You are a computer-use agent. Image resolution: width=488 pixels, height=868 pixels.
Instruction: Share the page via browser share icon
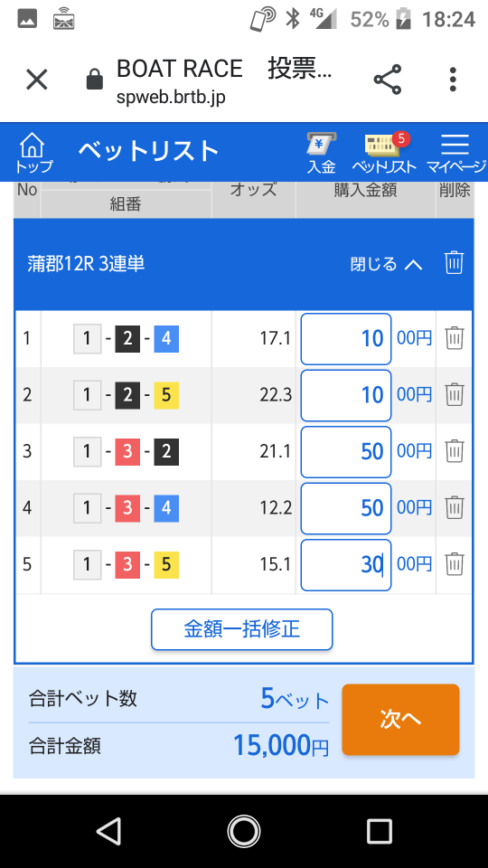pyautogui.click(x=388, y=80)
